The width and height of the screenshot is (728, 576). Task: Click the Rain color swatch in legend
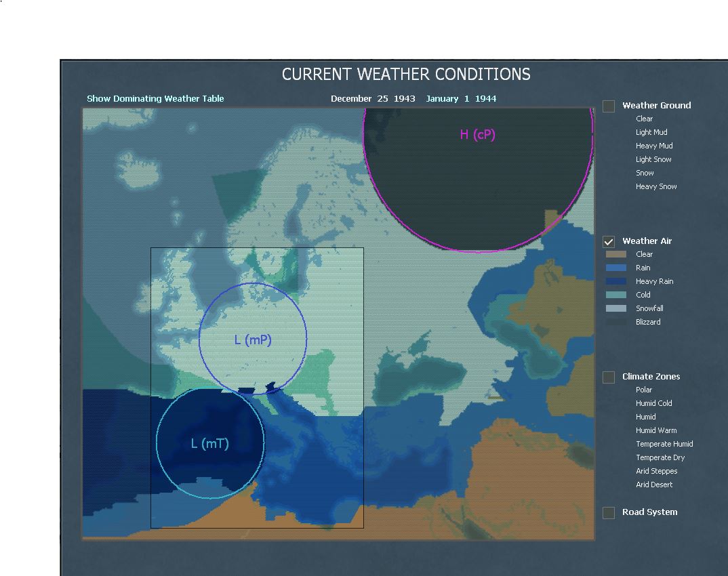pyautogui.click(x=616, y=268)
